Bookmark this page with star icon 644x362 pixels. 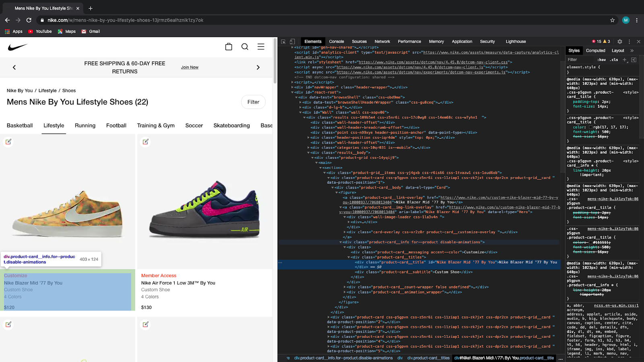612,20
